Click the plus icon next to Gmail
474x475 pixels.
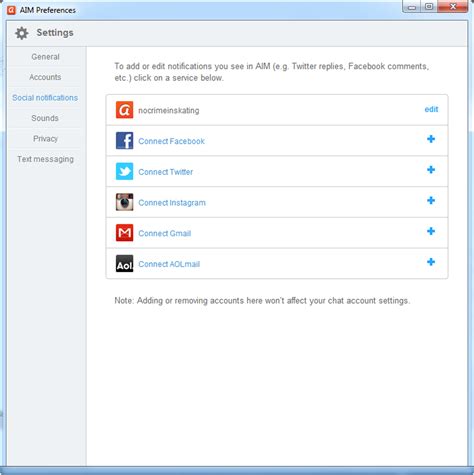[431, 231]
